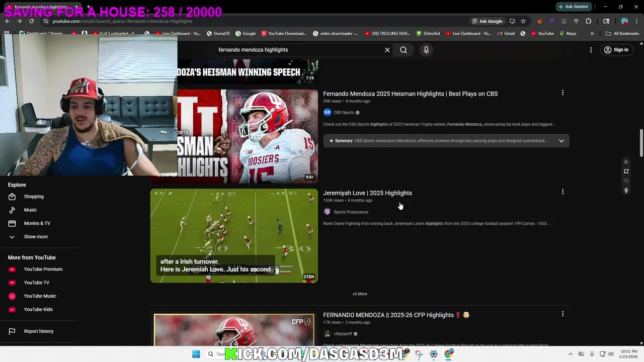Open 'FERNANDO MENDOZA || 2025-26 CFP Highlights' title

click(x=396, y=315)
